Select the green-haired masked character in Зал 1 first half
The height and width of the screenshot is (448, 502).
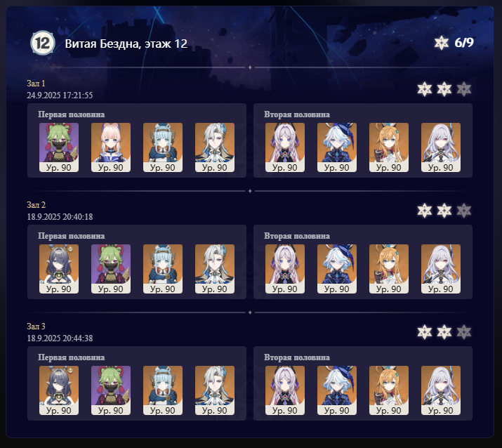pos(59,147)
